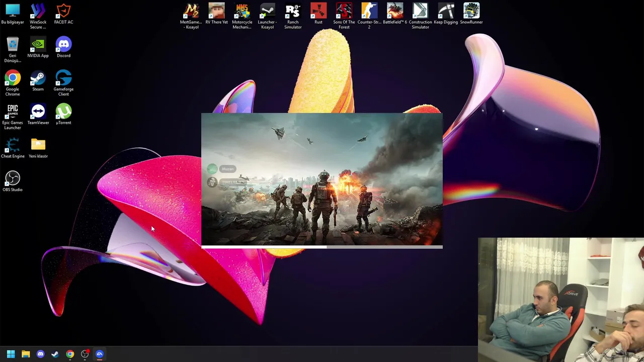Select the Google Chrome desktop shortcut

pyautogui.click(x=13, y=83)
